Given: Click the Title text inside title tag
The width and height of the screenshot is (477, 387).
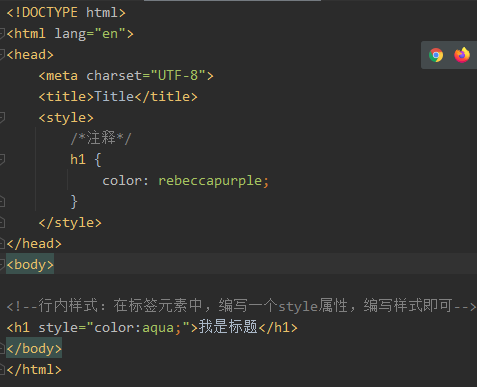Looking at the screenshot, I should click(x=114, y=97).
